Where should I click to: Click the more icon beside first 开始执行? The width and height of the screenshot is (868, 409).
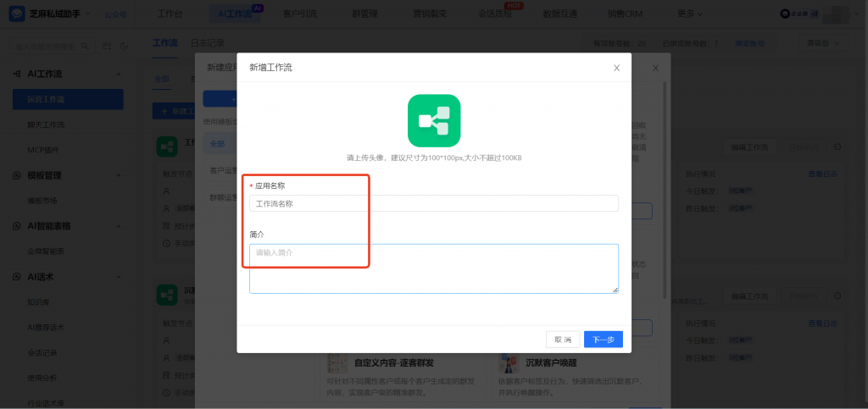click(x=837, y=147)
